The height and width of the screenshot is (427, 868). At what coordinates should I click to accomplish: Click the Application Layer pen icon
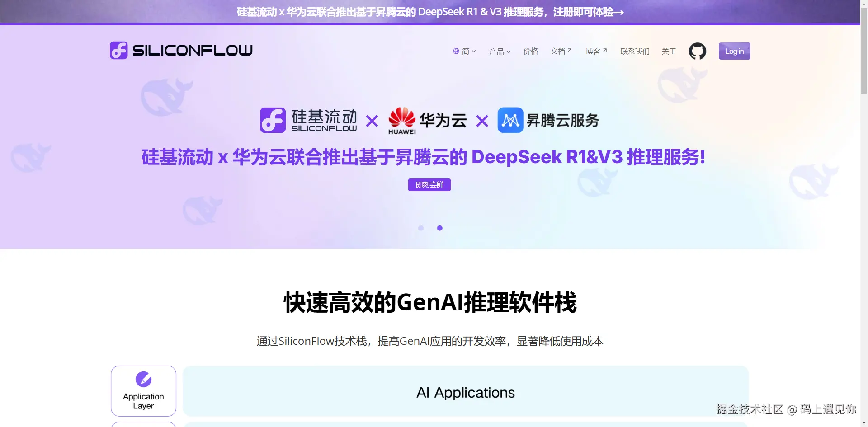click(143, 379)
